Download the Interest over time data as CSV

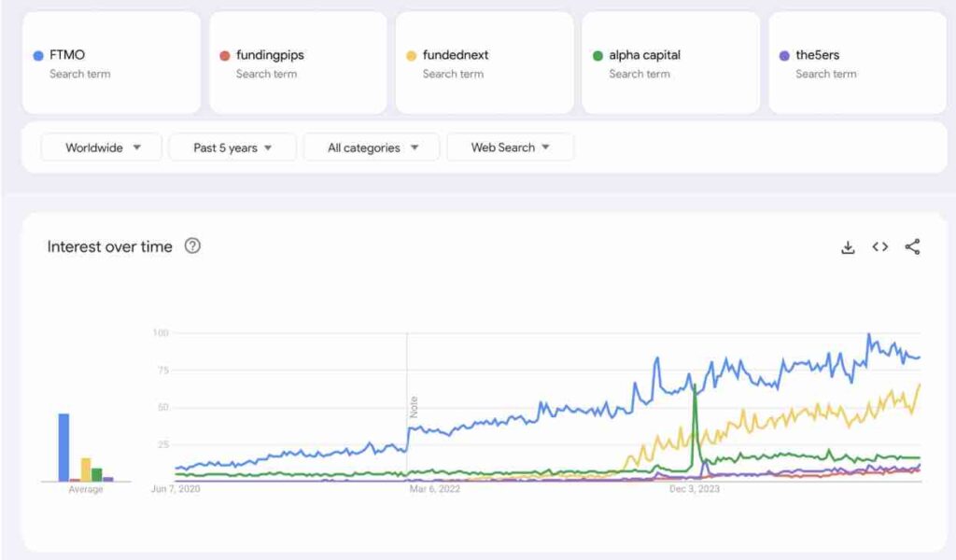point(848,246)
